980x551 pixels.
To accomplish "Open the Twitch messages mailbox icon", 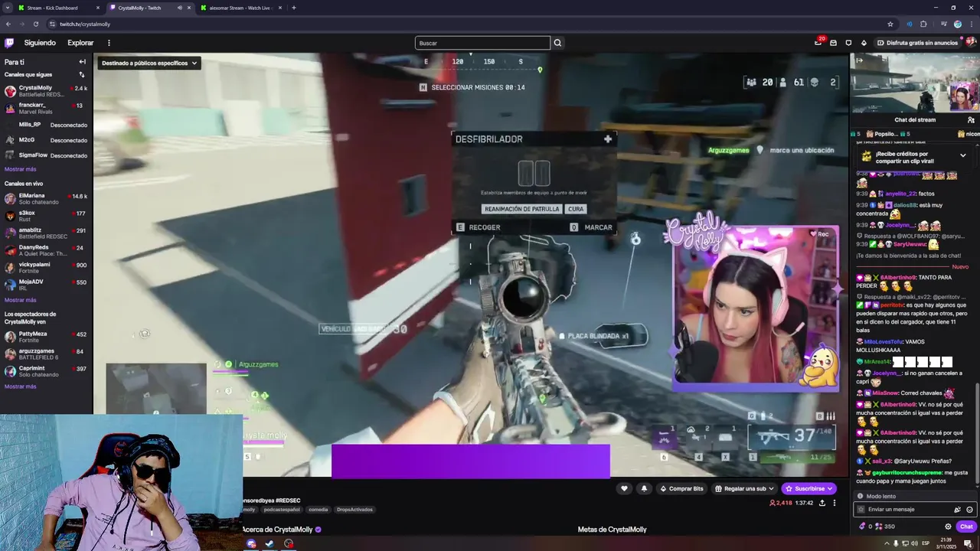I will [833, 43].
